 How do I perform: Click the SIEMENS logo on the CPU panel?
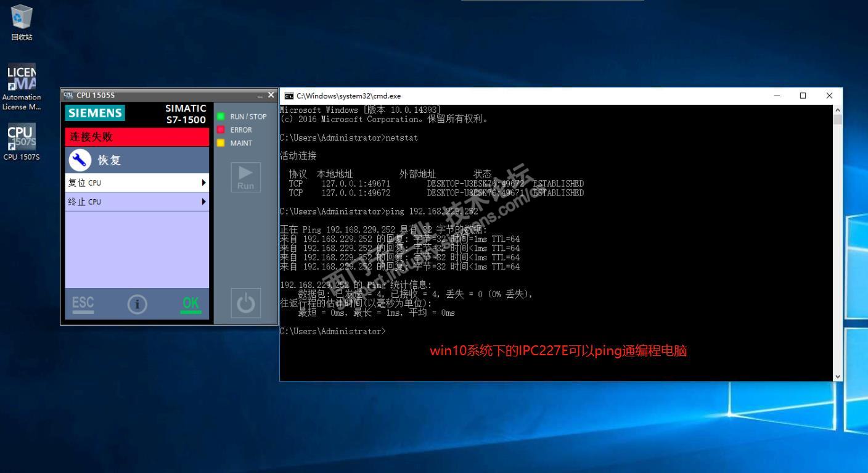[x=95, y=113]
